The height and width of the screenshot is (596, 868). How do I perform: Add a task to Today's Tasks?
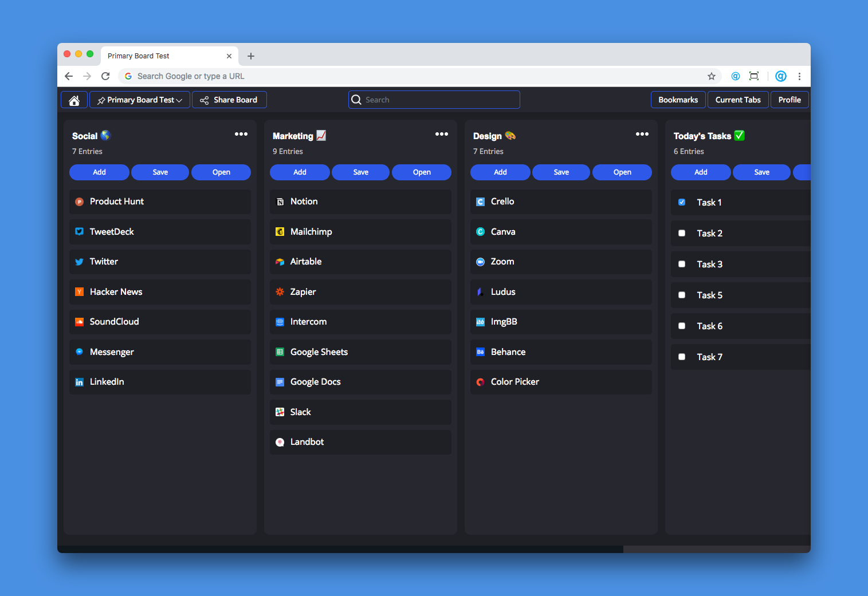tap(701, 172)
